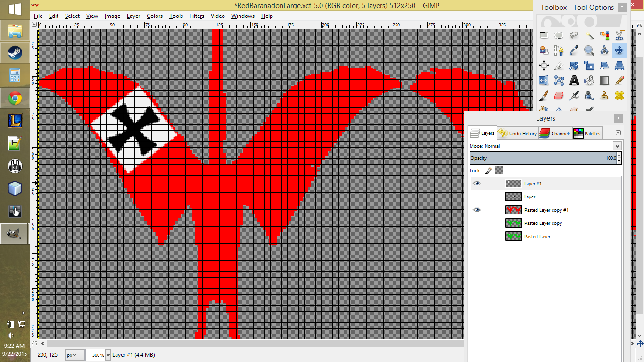
Task: Select the Foreground Select tool
Action: 544,50
